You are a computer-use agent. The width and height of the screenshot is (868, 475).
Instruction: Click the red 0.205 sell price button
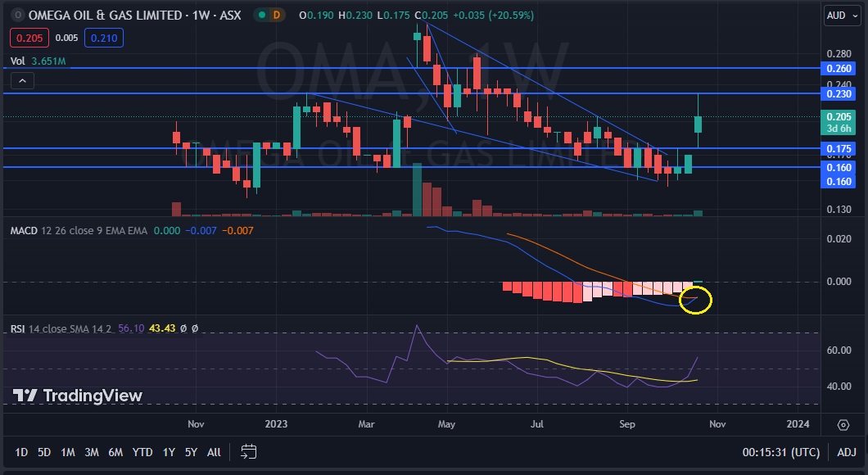[x=29, y=38]
